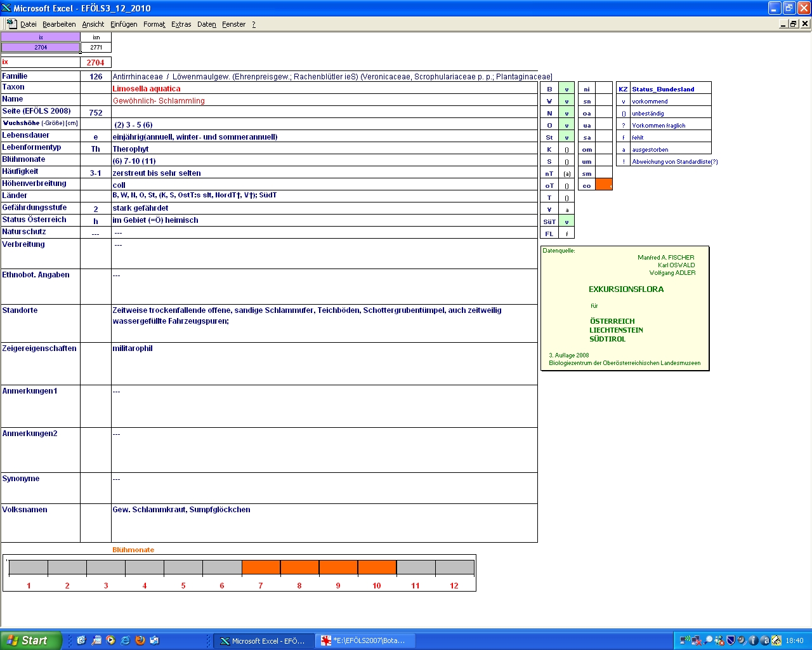Image resolution: width=812 pixels, height=650 pixels.
Task: Click the Familie number cell 126
Action: tap(96, 76)
